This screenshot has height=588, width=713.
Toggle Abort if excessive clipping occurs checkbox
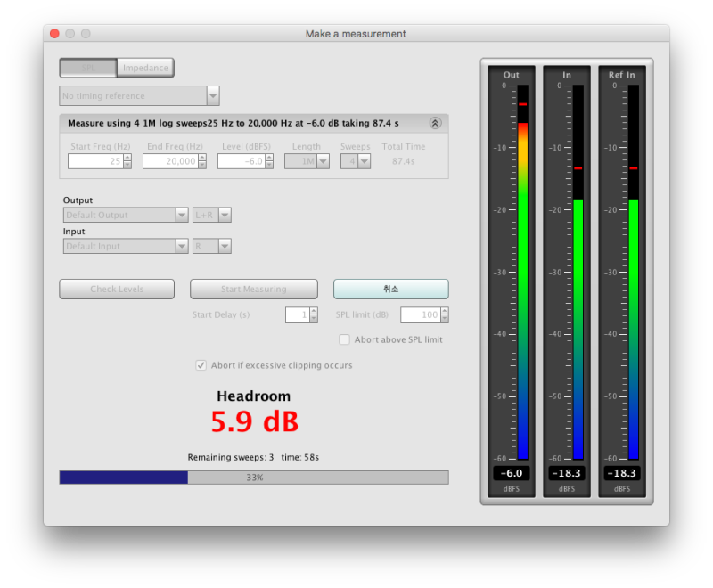coord(201,365)
